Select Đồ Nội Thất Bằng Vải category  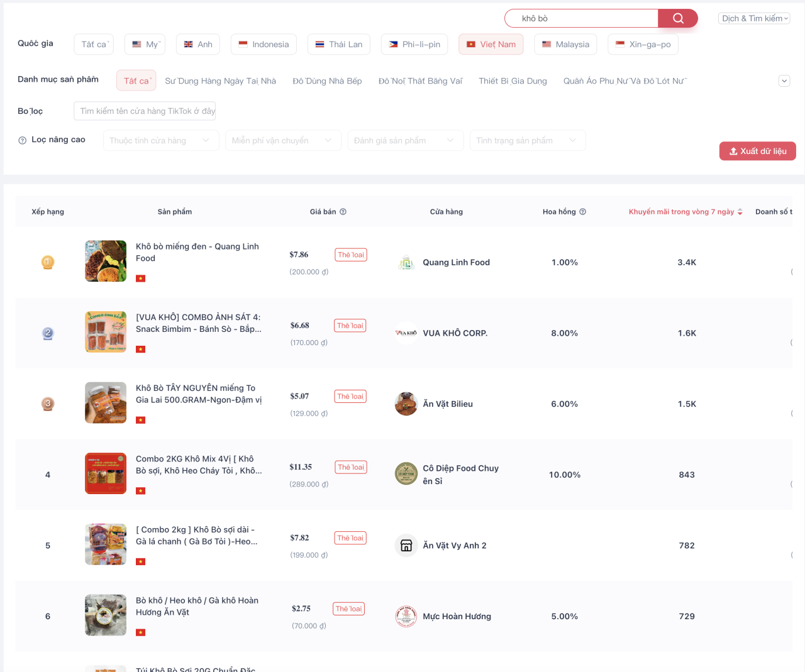[420, 81]
